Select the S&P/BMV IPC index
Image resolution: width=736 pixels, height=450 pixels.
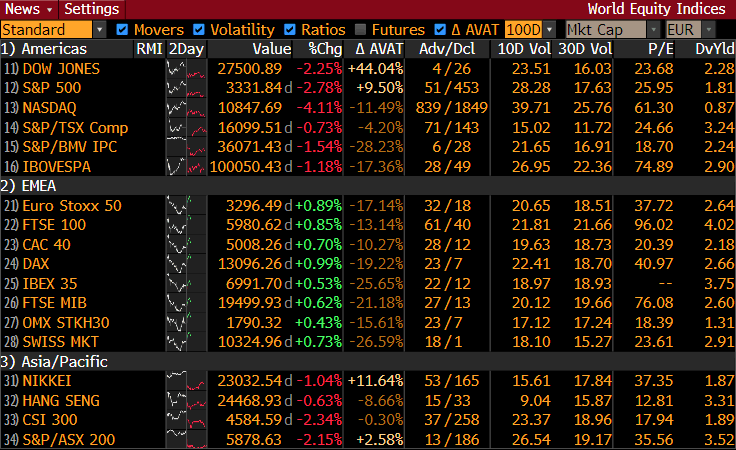(x=69, y=146)
